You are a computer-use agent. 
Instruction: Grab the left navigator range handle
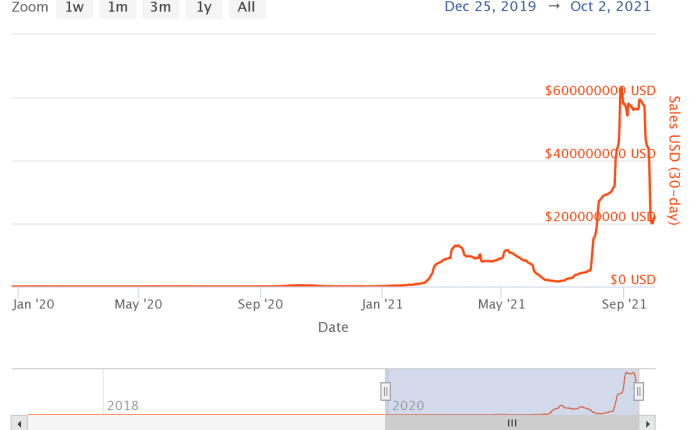[385, 391]
